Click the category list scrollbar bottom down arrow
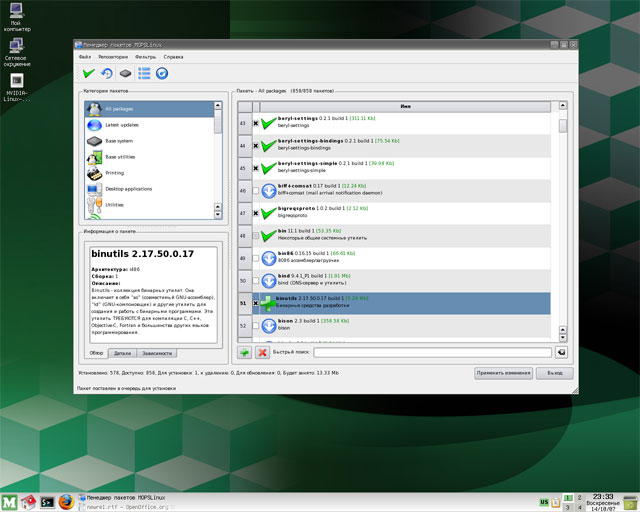Image resolution: width=640 pixels, height=512 pixels. 218,214
